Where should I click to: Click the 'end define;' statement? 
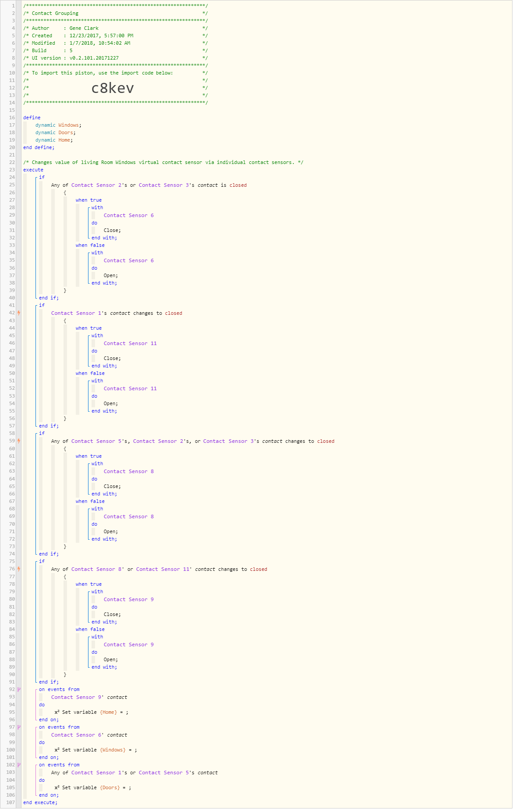point(39,147)
